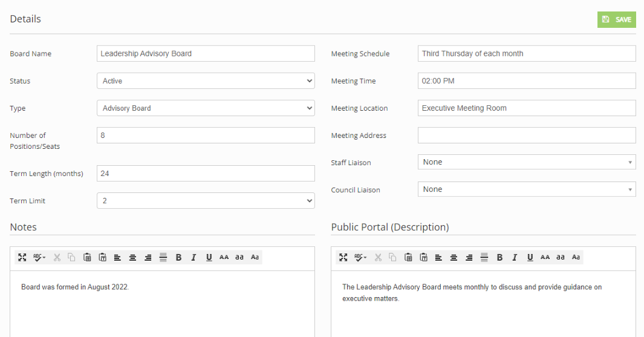This screenshot has width=644, height=337.
Task: Open spell check in Notes editor
Action: 39,257
